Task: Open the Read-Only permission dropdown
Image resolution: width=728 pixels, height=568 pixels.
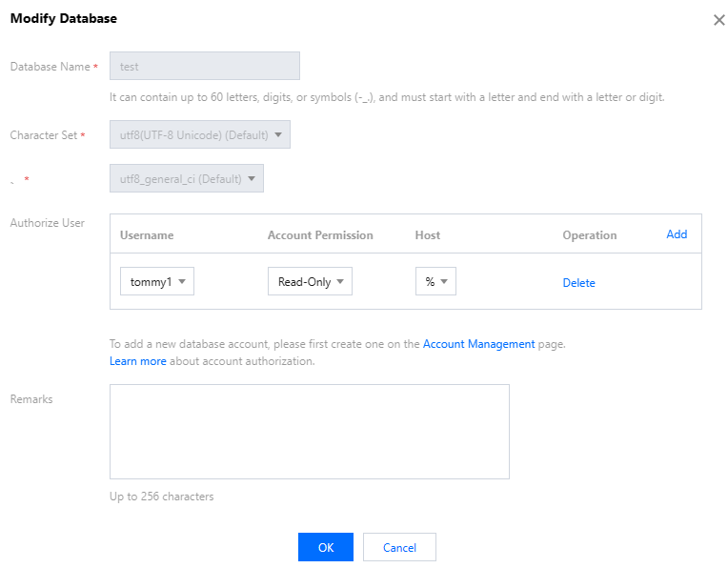Action: click(x=311, y=282)
